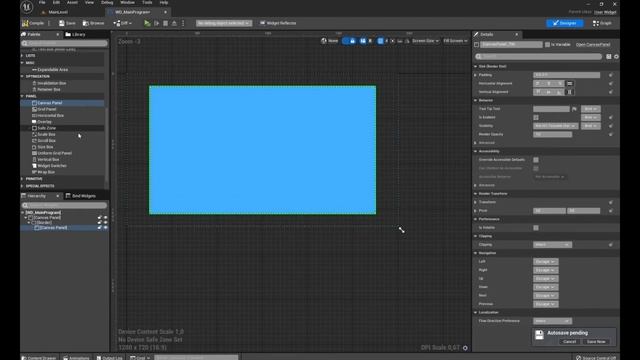Open the Tools menu
The height and width of the screenshot is (360, 640).
click(147, 2)
